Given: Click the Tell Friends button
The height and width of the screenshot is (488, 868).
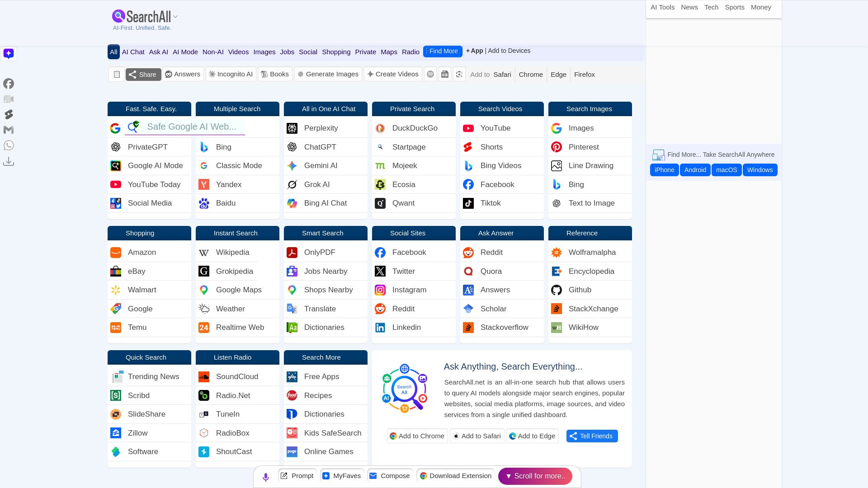Looking at the screenshot, I should [x=592, y=436].
